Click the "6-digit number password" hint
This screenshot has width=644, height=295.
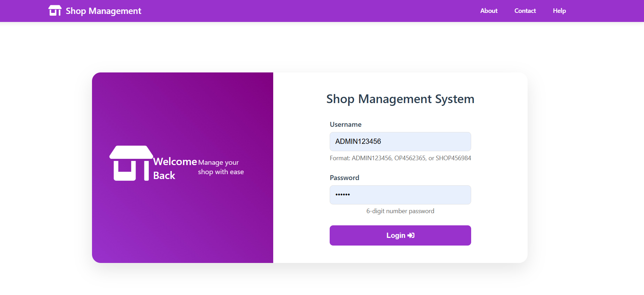(400, 211)
